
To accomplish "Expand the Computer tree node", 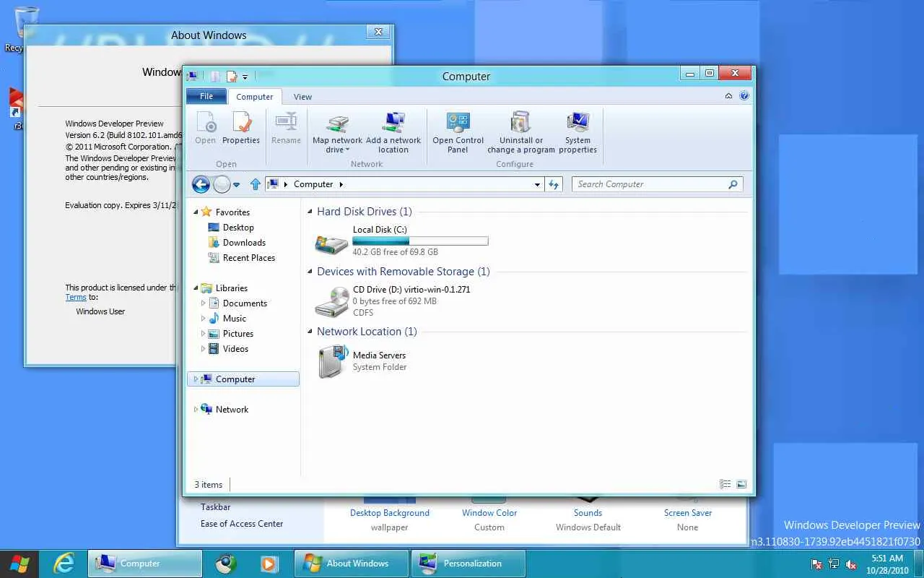I will click(x=195, y=379).
